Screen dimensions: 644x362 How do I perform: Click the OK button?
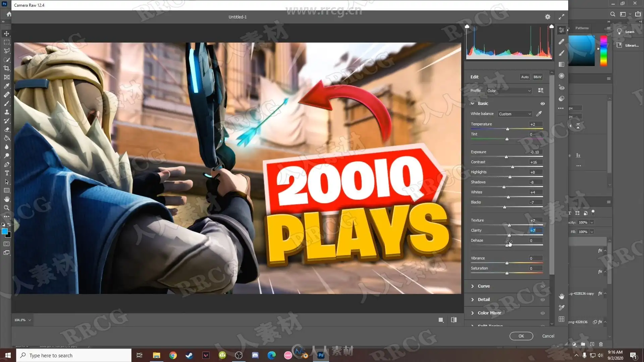521,336
